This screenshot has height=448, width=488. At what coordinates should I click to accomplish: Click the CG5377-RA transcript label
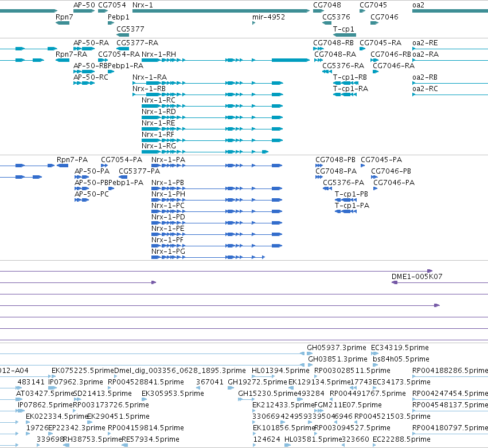(x=137, y=42)
